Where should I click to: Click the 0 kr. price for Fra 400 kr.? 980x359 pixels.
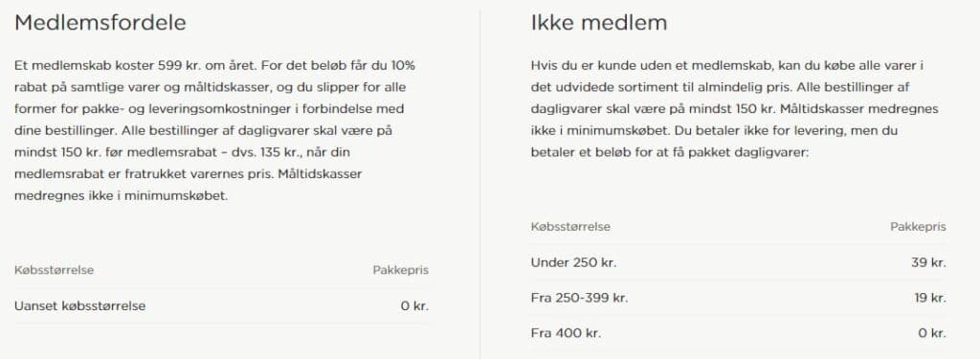pos(932,333)
